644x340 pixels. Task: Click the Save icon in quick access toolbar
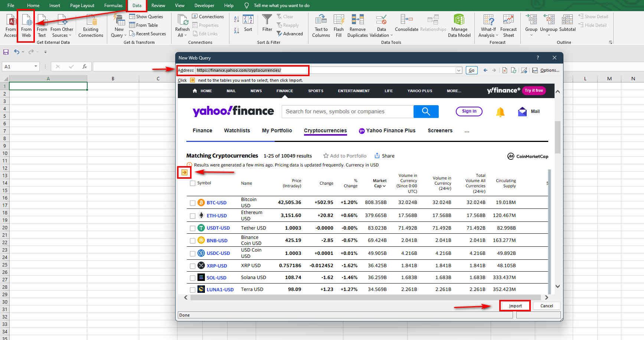[x=6, y=52]
